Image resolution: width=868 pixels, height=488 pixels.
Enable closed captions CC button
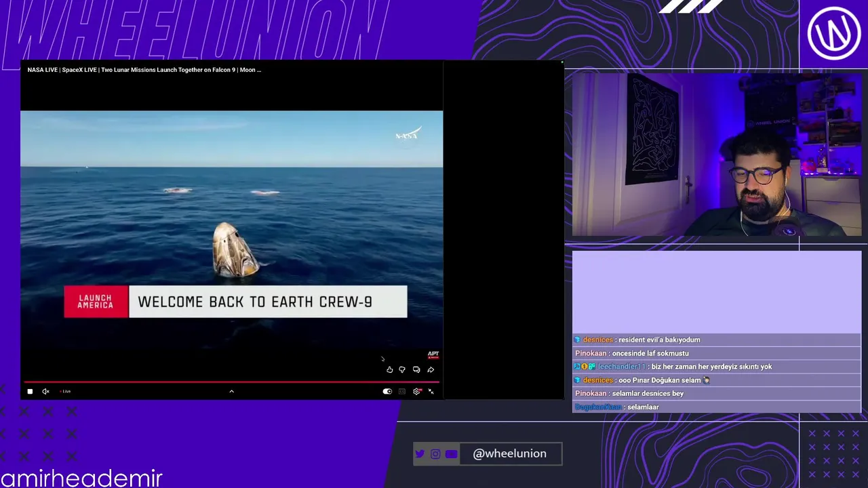[402, 391]
